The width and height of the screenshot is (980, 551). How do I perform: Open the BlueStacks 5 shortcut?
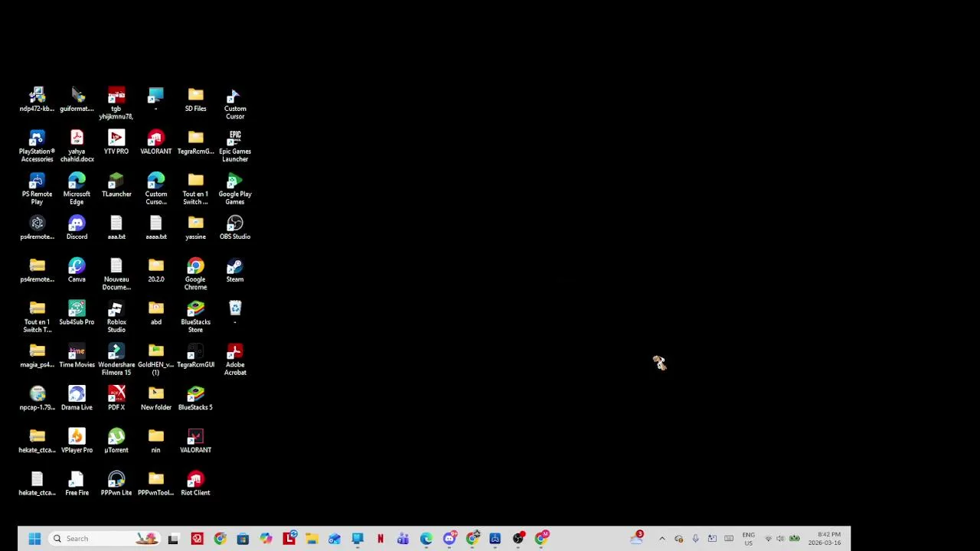[195, 398]
